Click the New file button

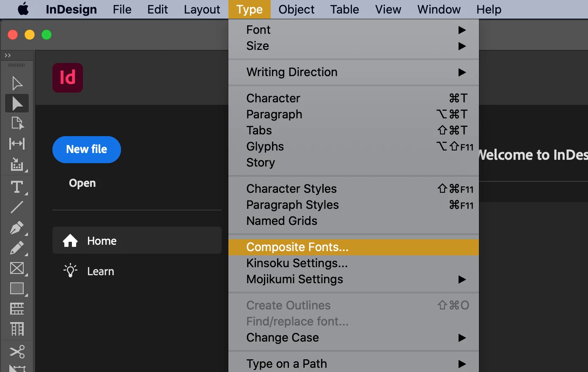[x=87, y=150]
